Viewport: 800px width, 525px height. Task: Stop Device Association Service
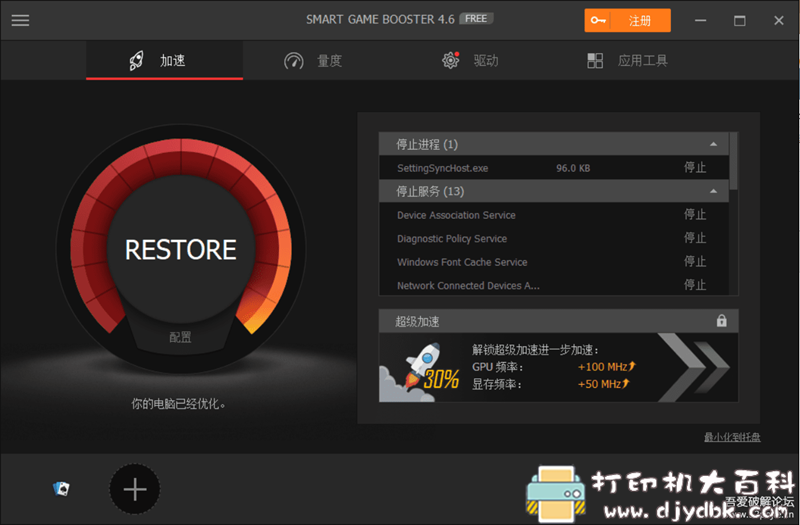pos(695,215)
